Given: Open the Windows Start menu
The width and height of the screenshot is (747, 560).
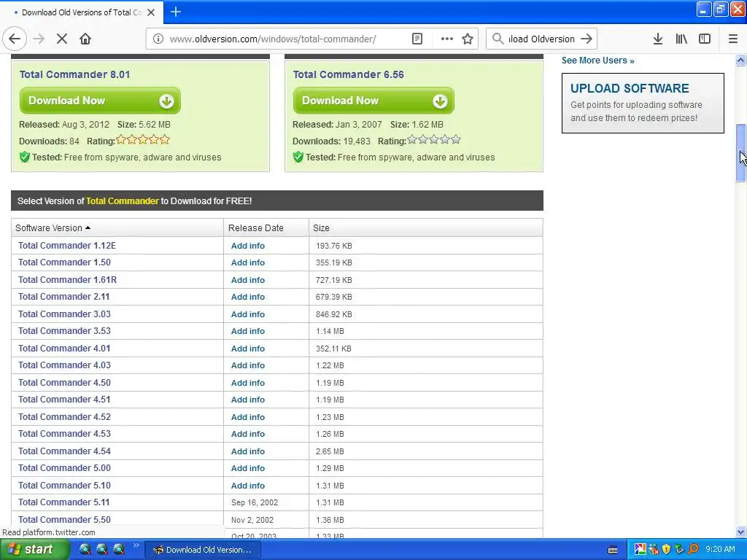Looking at the screenshot, I should tap(34, 550).
